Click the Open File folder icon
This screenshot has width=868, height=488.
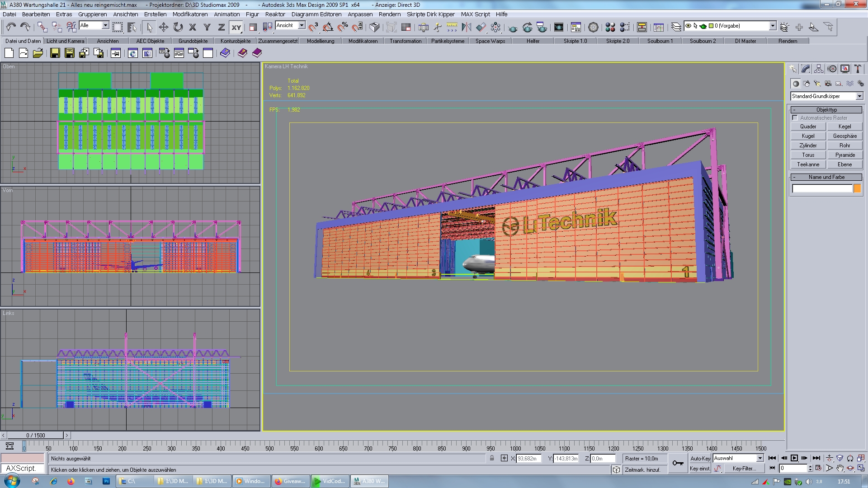point(38,53)
